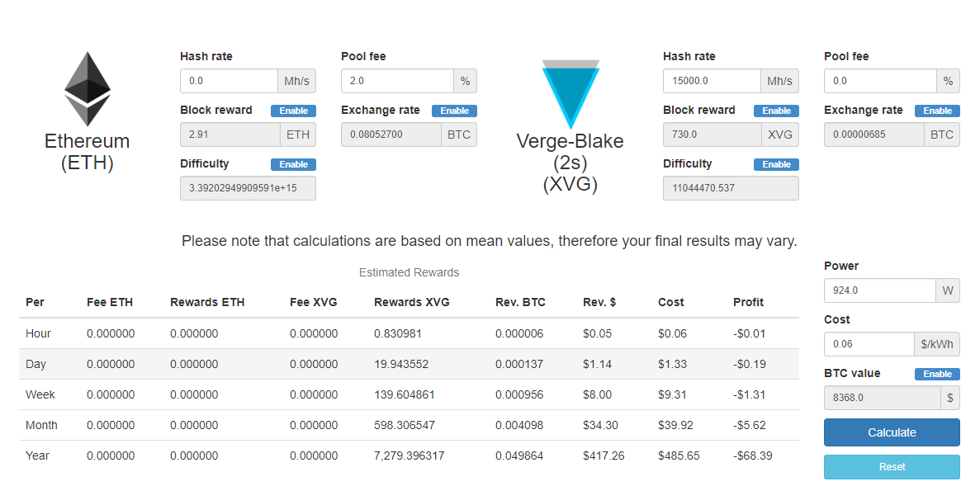The height and width of the screenshot is (491, 980).
Task: Click the Rewards XVG column header
Action: click(412, 302)
